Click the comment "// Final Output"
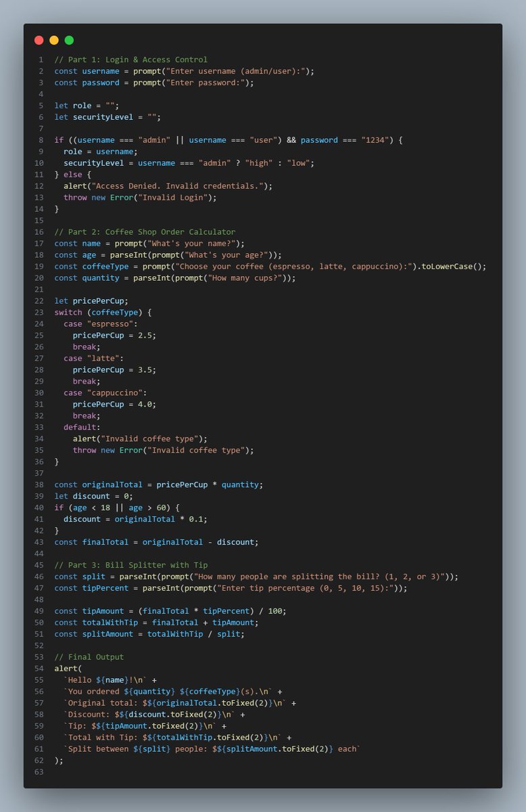 89,658
